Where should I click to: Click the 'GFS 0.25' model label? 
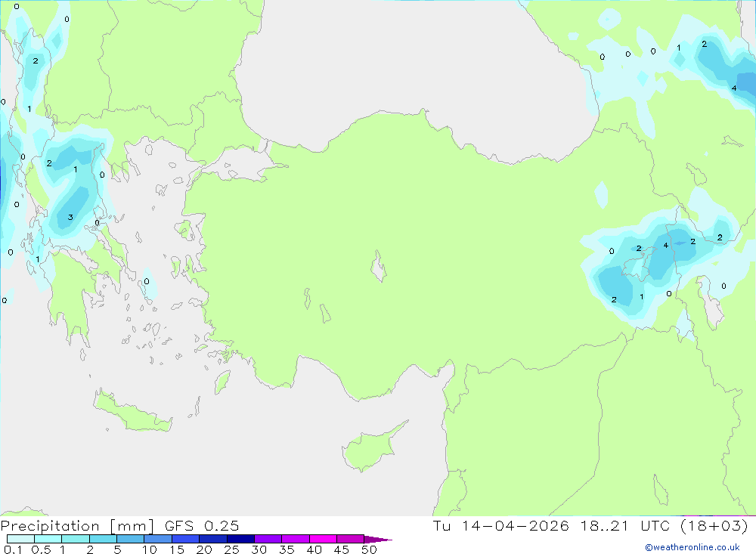202,526
